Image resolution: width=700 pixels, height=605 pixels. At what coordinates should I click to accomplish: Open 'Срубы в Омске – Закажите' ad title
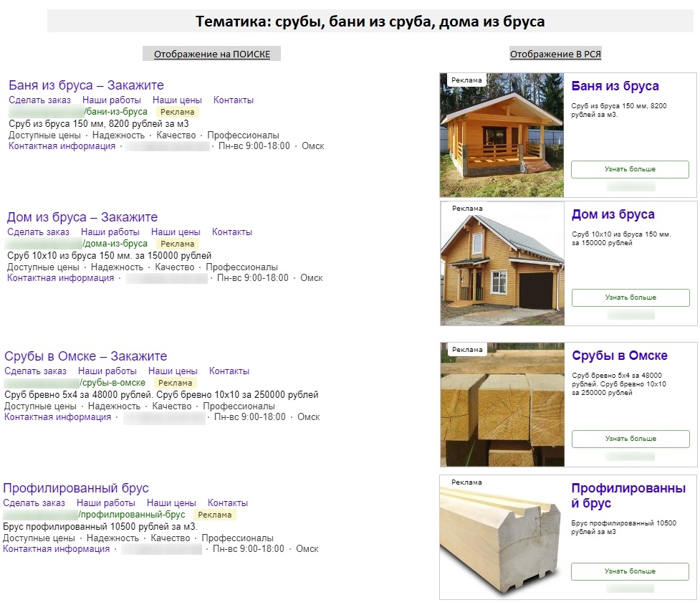(x=86, y=356)
